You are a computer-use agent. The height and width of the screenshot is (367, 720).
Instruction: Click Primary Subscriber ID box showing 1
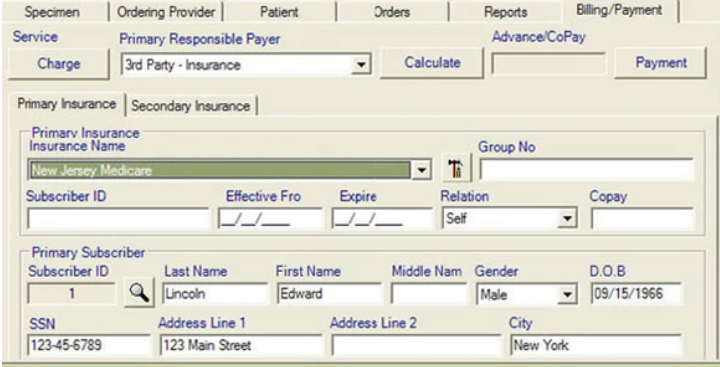tap(71, 294)
